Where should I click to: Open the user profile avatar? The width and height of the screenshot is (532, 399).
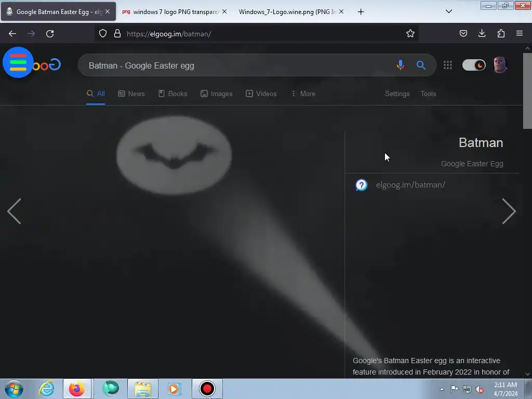click(x=500, y=65)
